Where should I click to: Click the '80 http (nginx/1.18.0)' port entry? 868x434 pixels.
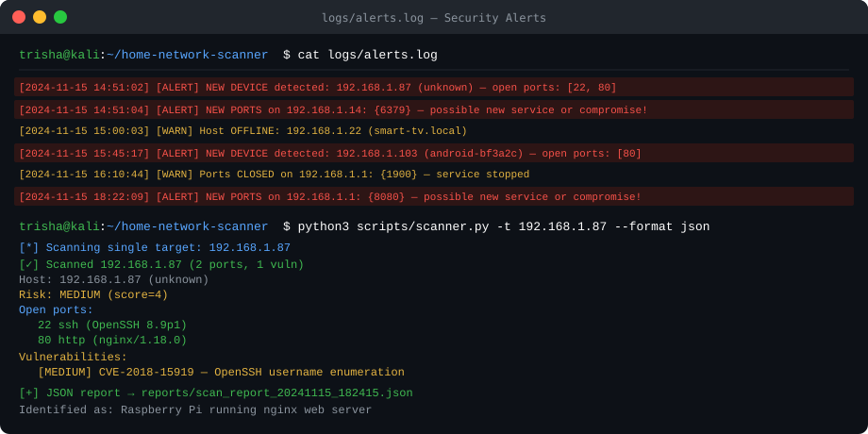[x=112, y=340]
